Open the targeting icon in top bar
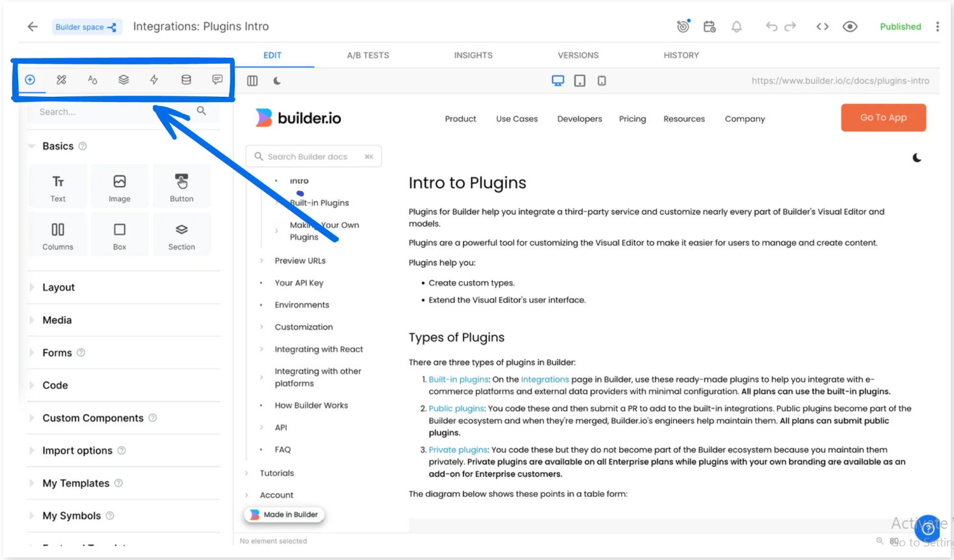The image size is (954, 560). [x=683, y=26]
